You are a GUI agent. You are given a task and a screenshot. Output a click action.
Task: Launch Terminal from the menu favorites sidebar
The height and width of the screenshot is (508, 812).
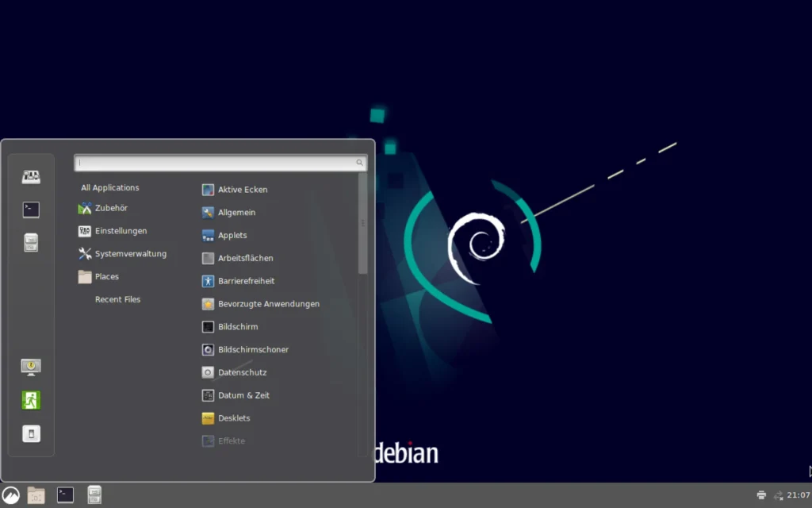click(x=31, y=210)
